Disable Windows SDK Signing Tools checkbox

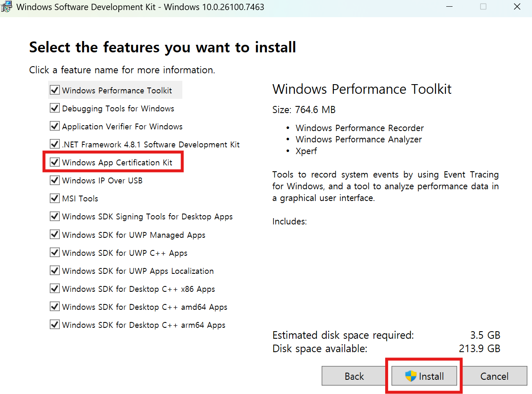point(54,216)
